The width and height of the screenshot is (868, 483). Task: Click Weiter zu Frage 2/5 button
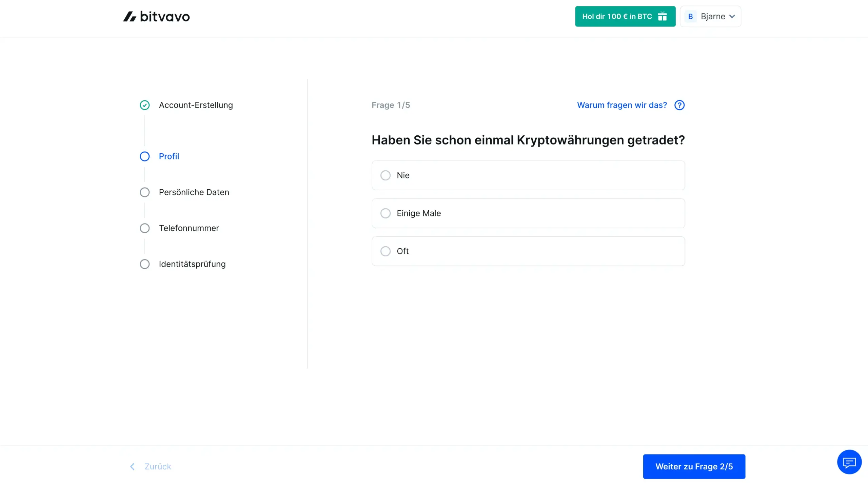(694, 466)
